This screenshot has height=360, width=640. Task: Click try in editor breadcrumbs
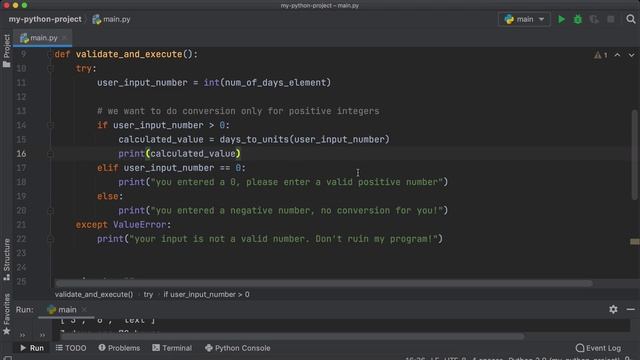tap(148, 294)
